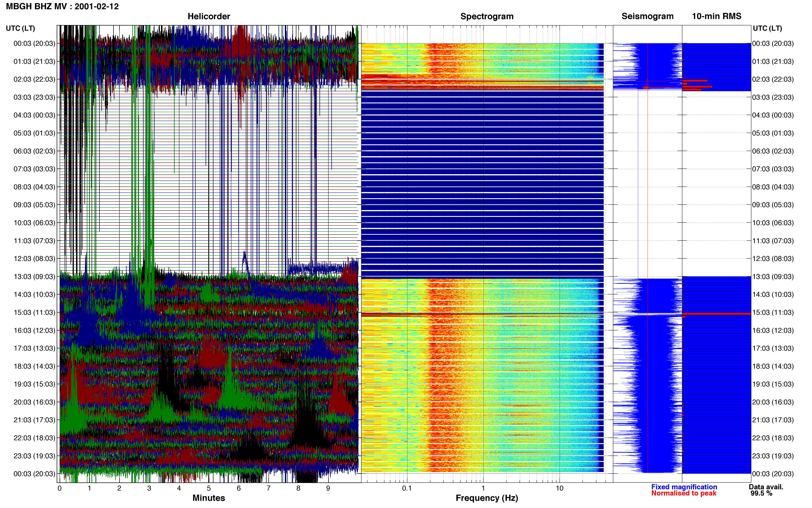Click 20:03 (16:03) on the 10-min RMS axis
Screen dimensions: 812x508
point(773,402)
